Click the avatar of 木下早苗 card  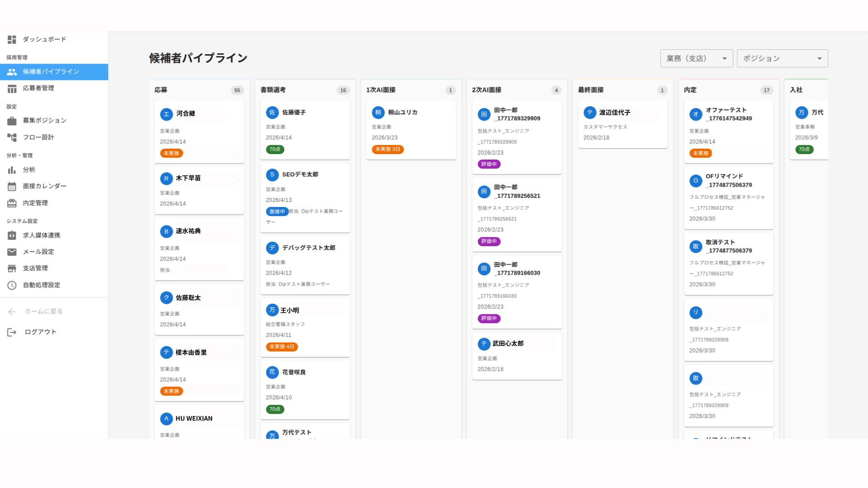click(166, 179)
